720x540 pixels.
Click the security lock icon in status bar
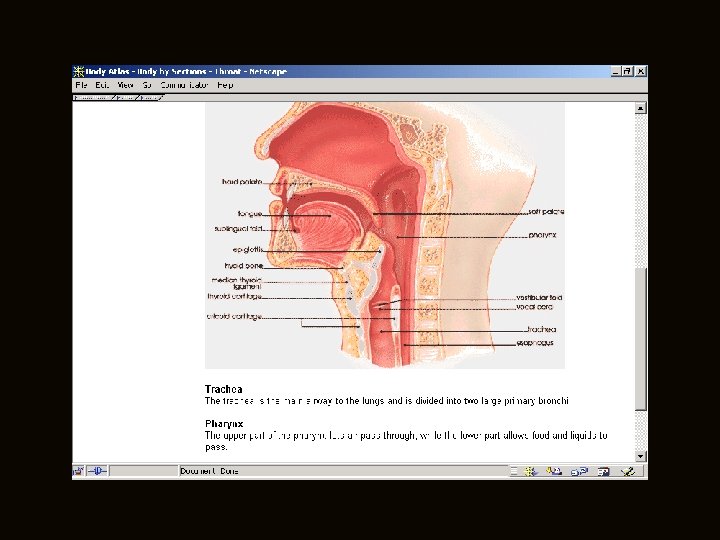tap(79, 471)
